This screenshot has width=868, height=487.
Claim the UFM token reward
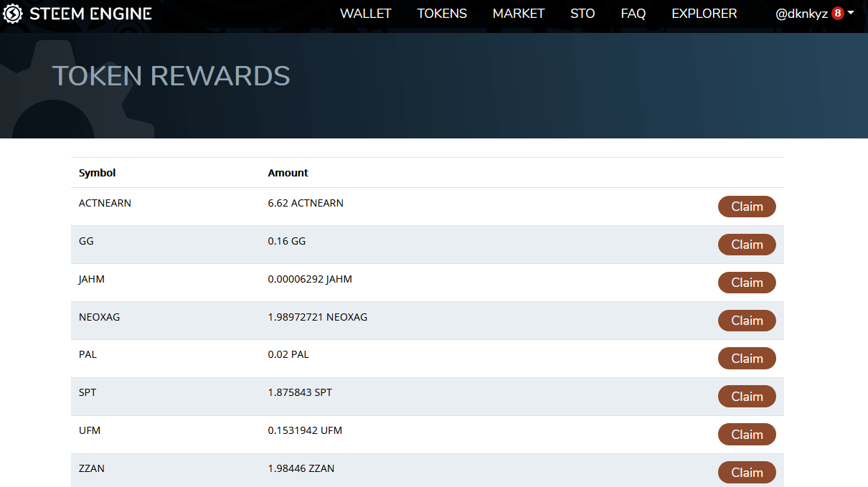click(x=747, y=435)
